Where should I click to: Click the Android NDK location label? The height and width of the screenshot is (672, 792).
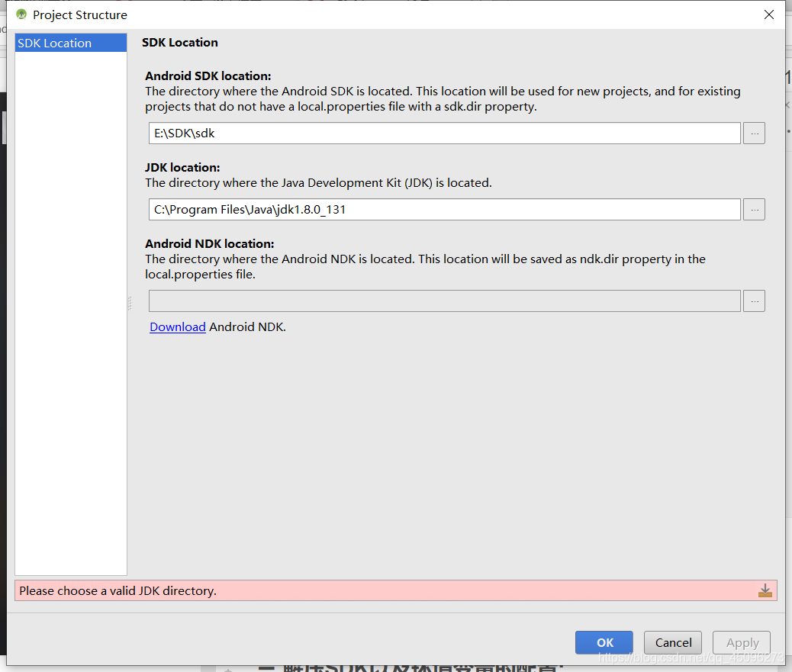tap(210, 243)
